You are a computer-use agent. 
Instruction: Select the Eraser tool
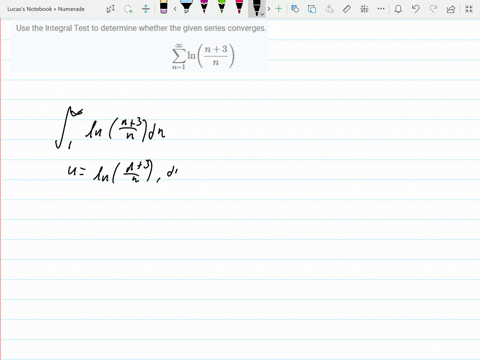(164, 7)
